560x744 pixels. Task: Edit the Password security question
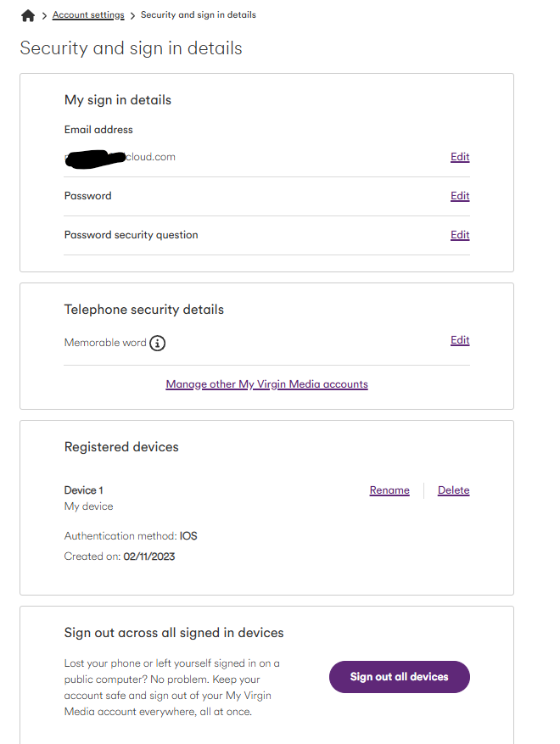point(460,235)
